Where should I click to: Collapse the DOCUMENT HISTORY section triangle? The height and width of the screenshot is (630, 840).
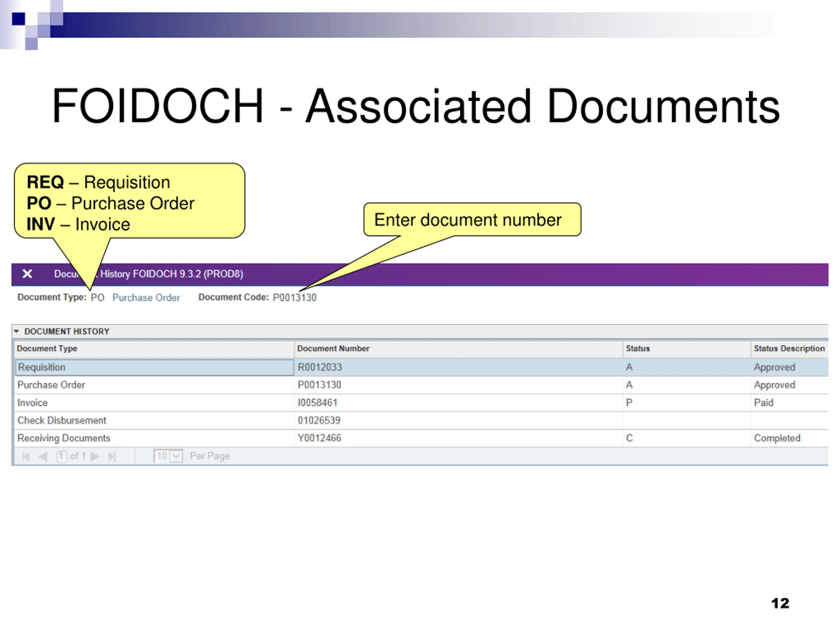coord(16,331)
